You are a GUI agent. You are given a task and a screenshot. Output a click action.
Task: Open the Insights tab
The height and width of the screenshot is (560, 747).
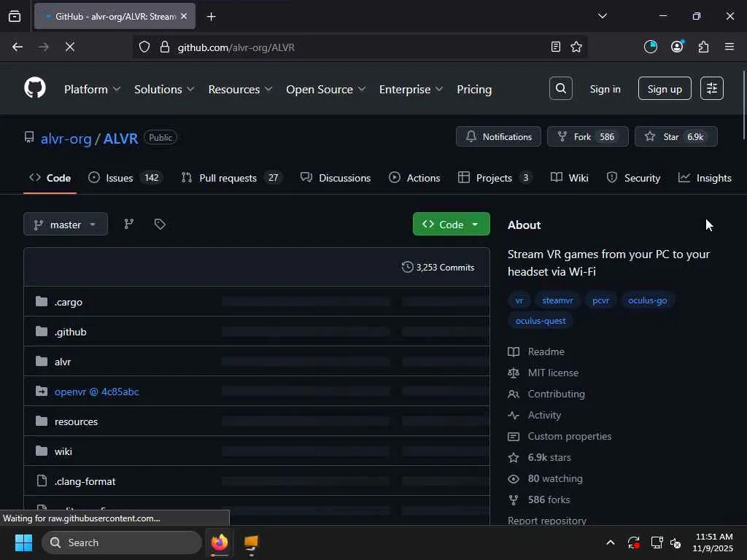[x=705, y=178]
